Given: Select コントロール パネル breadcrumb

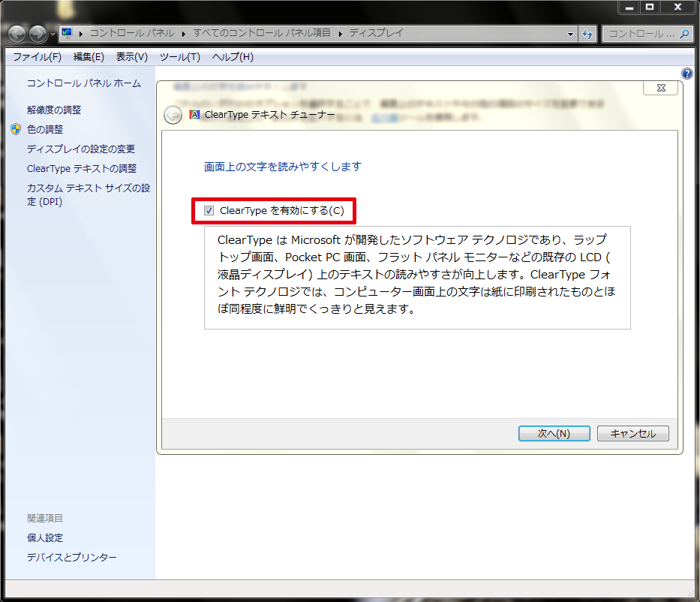Looking at the screenshot, I should tap(132, 33).
